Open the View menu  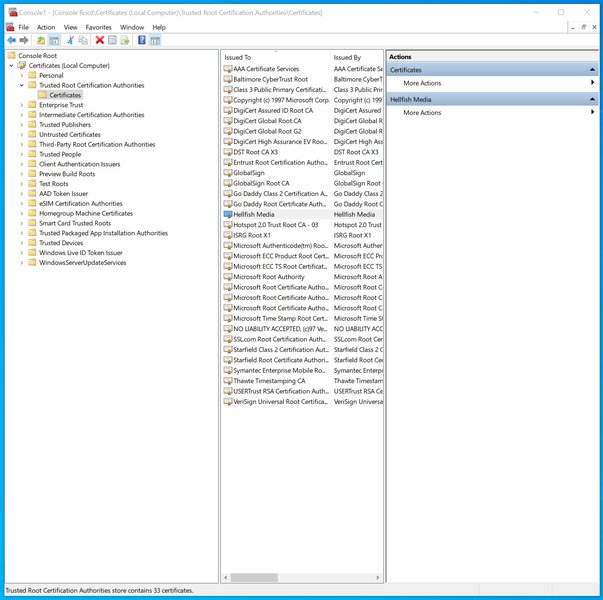tap(70, 27)
